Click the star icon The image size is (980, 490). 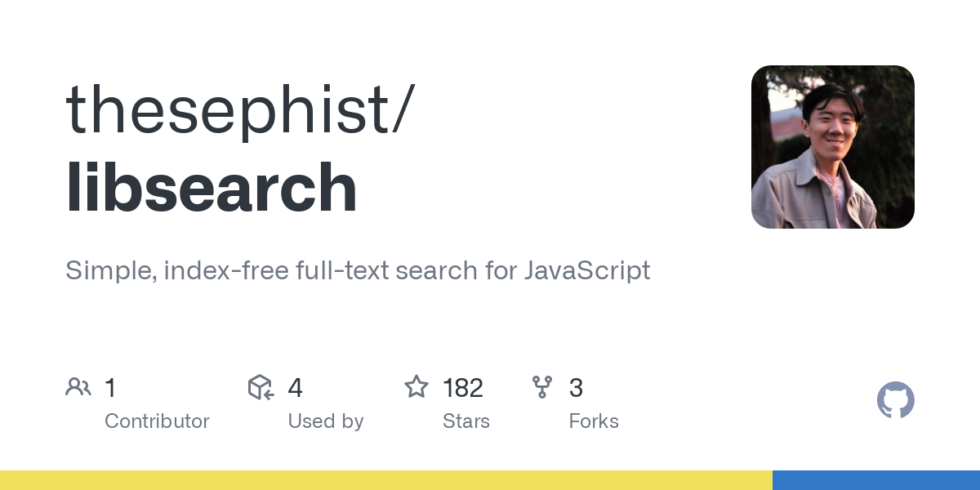click(416, 387)
